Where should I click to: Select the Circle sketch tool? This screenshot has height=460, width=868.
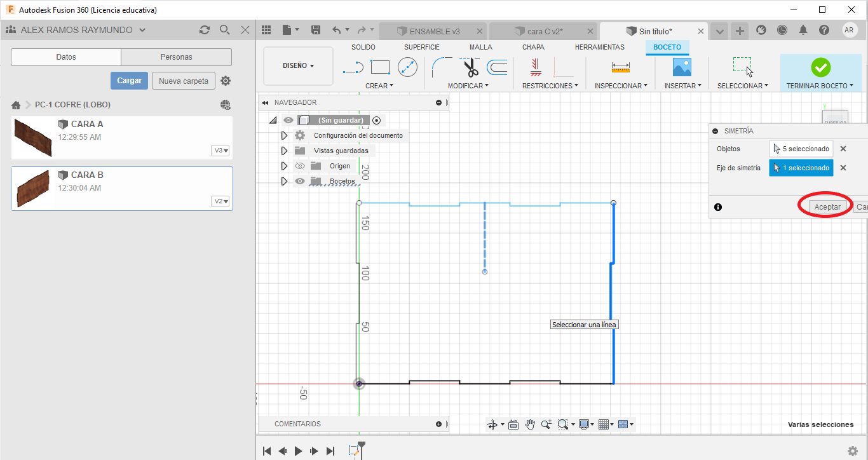pos(407,67)
